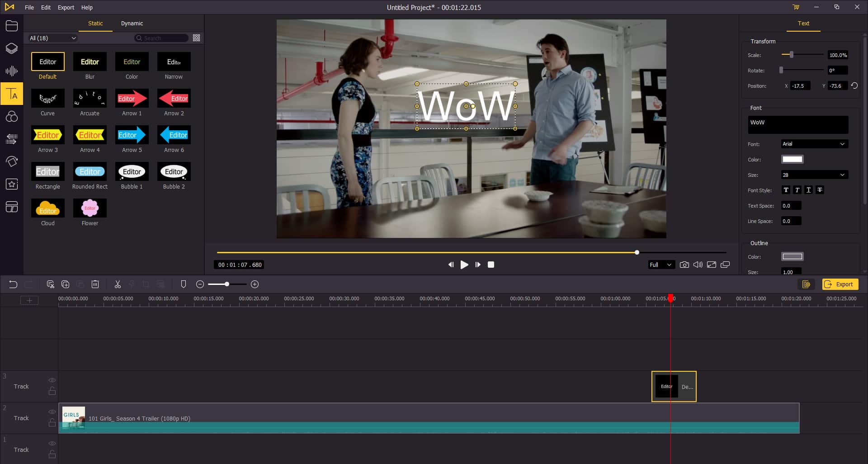868x464 pixels.
Task: Click the Add track plus button
Action: (x=29, y=300)
